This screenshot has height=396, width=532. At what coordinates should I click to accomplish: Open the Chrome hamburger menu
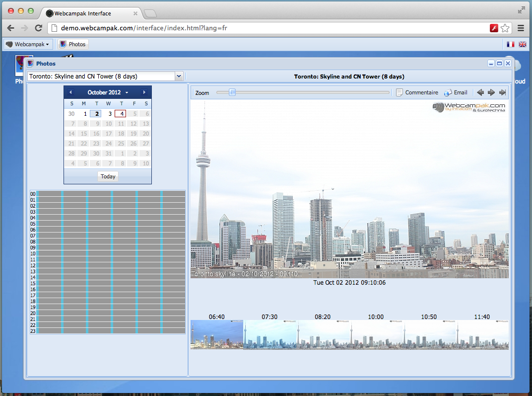[521, 28]
